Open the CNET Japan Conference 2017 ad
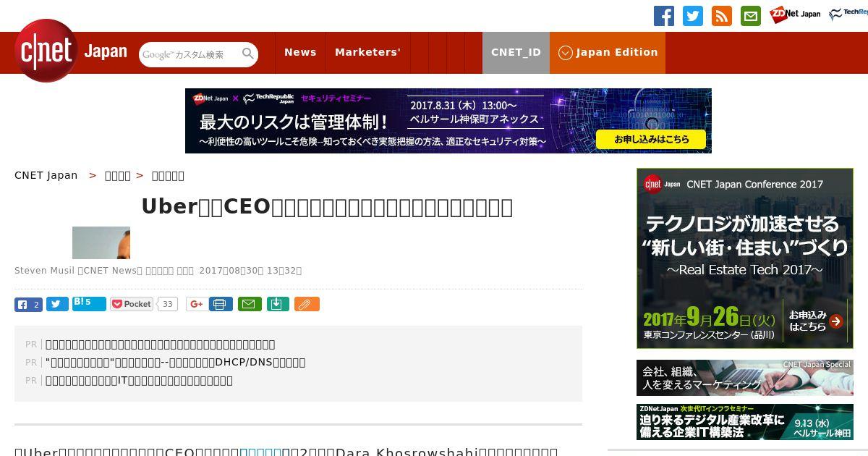 [745, 258]
